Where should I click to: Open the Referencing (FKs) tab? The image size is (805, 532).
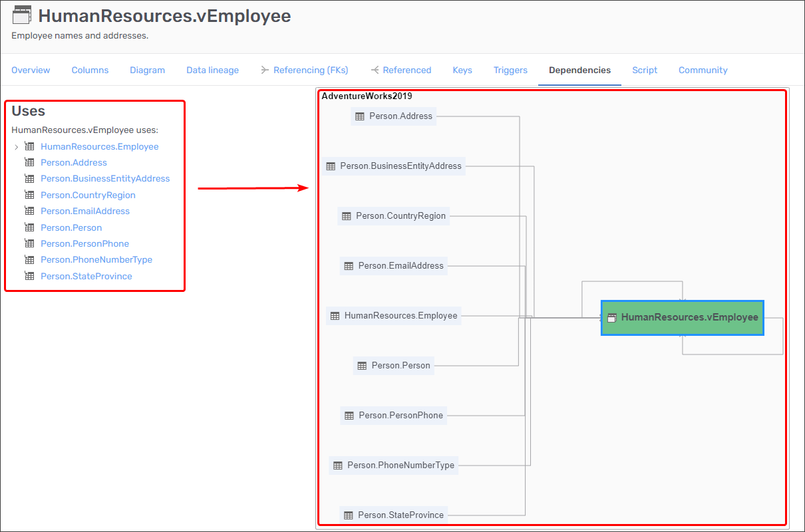click(x=304, y=70)
